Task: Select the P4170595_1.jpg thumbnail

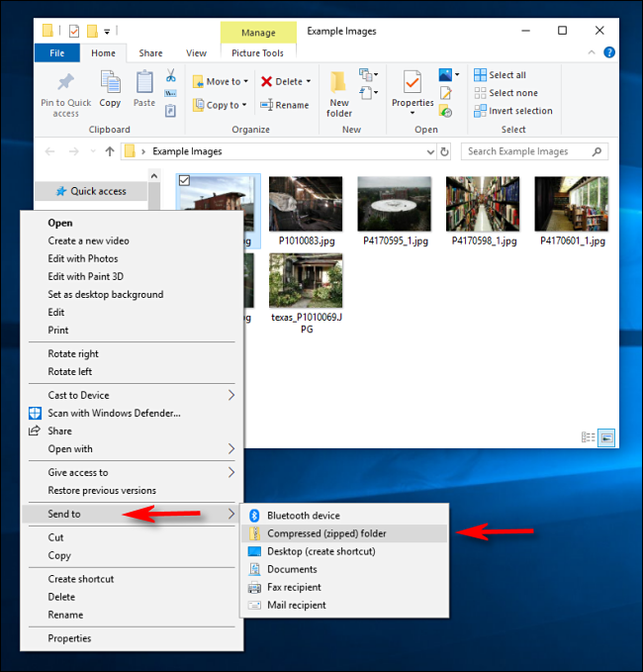Action: coord(394,204)
